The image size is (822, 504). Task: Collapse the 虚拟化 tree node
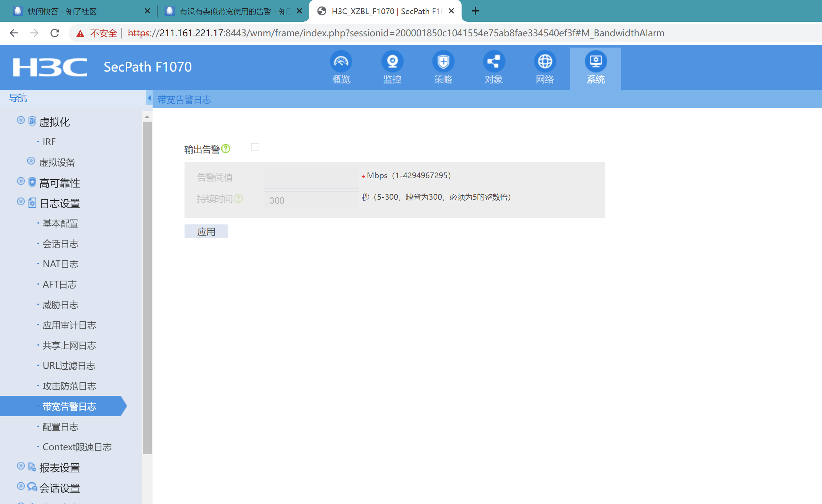tap(21, 120)
